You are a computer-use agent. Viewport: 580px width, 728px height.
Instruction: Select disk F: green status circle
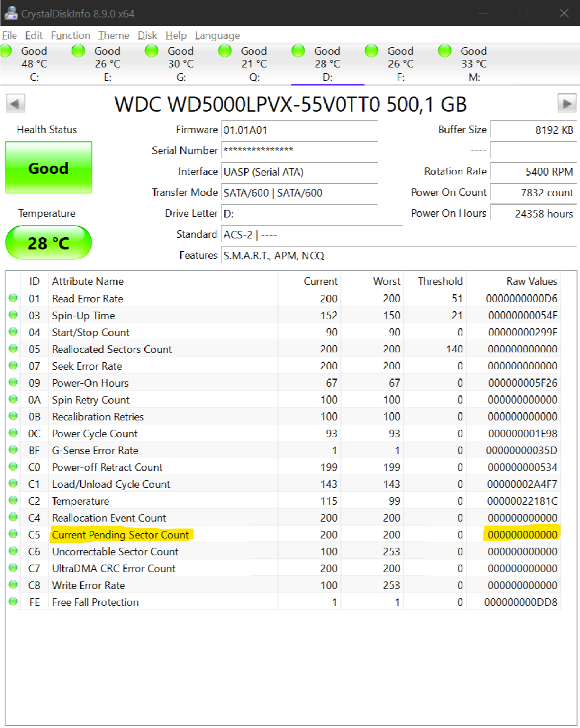pyautogui.click(x=372, y=51)
